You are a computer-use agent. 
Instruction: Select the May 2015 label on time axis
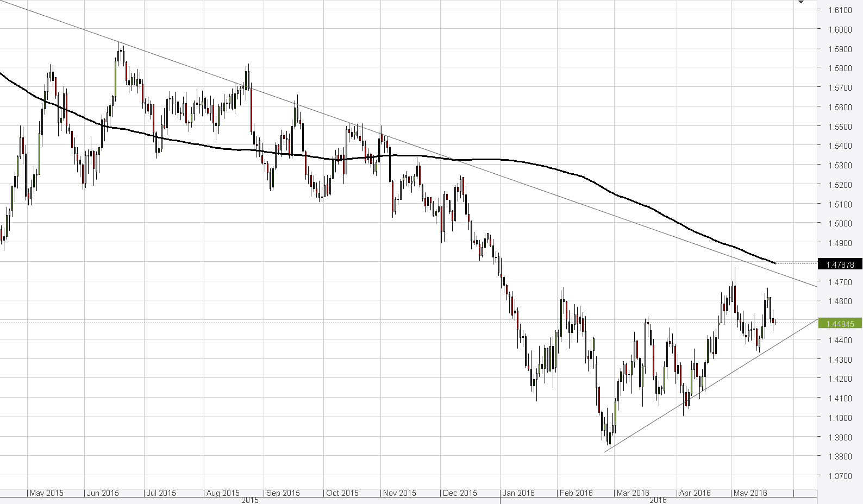point(46,493)
